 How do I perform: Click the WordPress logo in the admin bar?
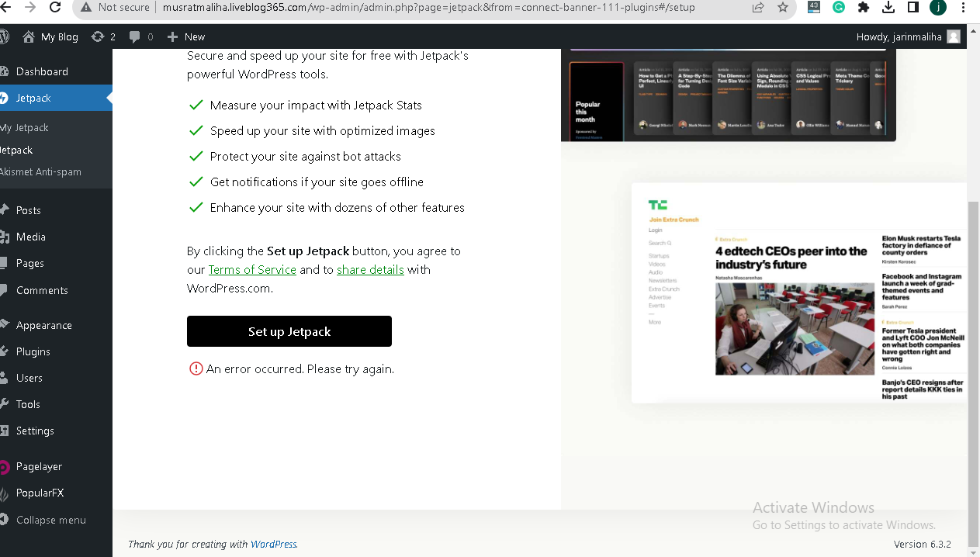tap(4, 37)
